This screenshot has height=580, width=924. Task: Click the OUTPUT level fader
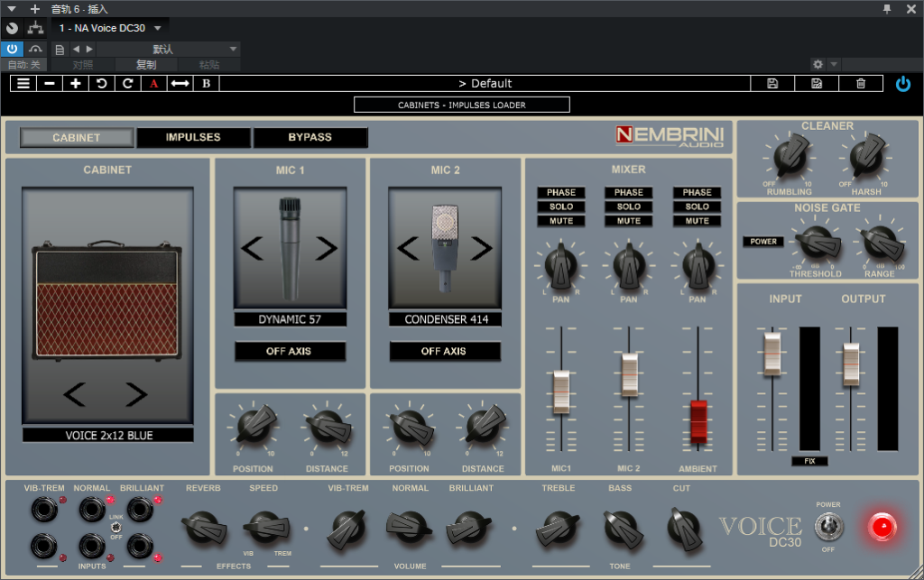click(850, 364)
